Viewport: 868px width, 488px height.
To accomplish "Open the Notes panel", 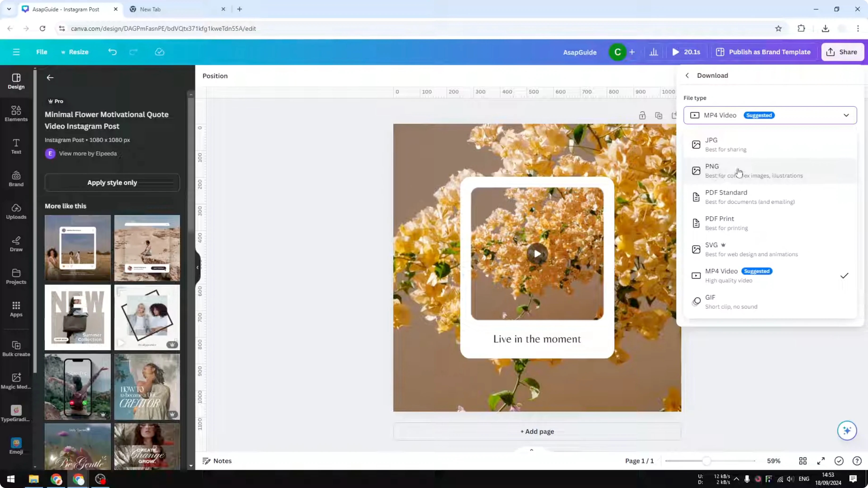I will click(217, 461).
